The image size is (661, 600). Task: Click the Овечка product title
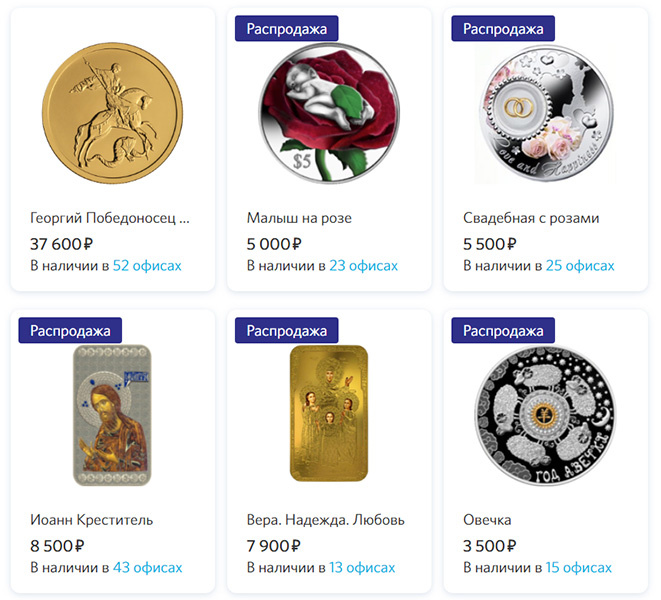(487, 520)
